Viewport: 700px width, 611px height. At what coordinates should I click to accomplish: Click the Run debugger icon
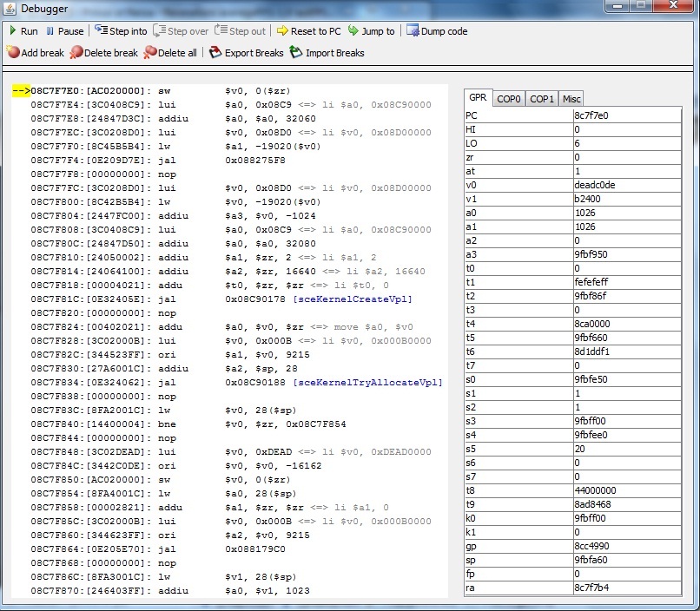coord(12,31)
